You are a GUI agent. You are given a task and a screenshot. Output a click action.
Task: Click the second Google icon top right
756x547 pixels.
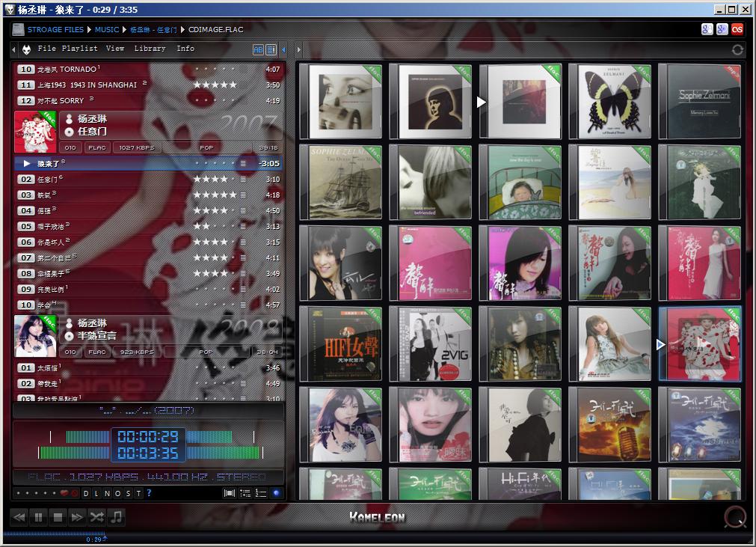[x=722, y=29]
